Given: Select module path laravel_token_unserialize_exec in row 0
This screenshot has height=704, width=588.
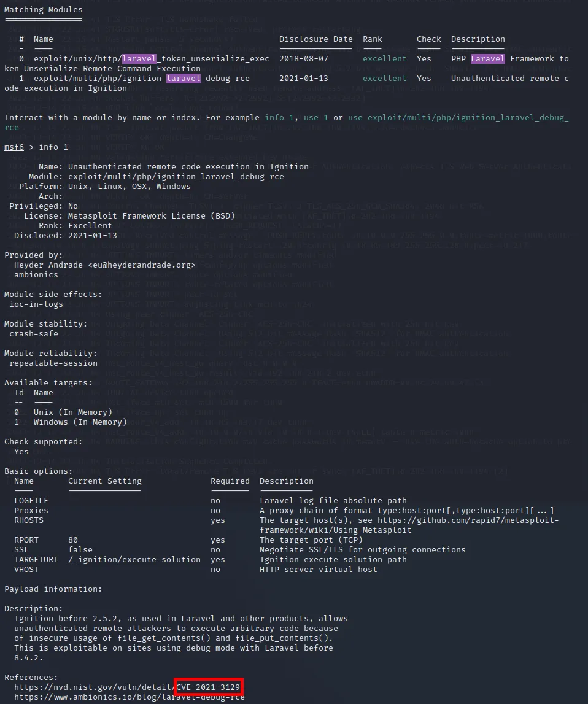Looking at the screenshot, I should point(151,59).
